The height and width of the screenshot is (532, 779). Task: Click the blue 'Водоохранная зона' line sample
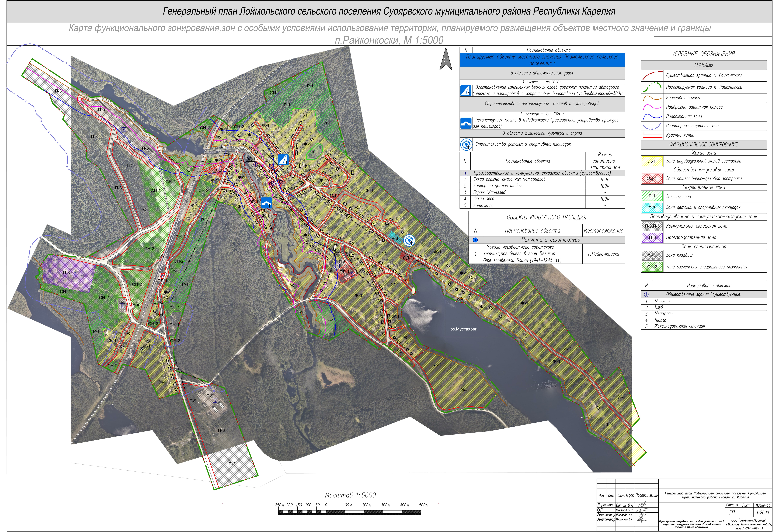click(652, 117)
